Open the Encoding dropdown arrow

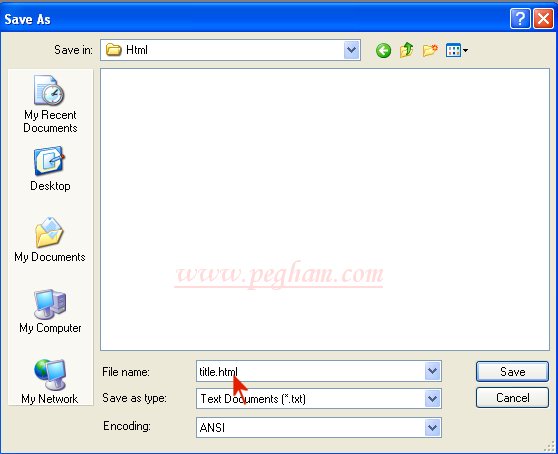tap(432, 427)
